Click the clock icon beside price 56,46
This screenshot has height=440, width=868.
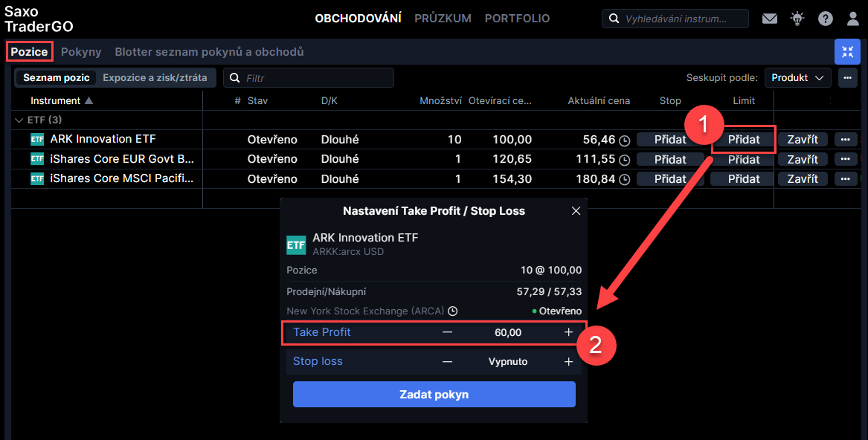625,140
